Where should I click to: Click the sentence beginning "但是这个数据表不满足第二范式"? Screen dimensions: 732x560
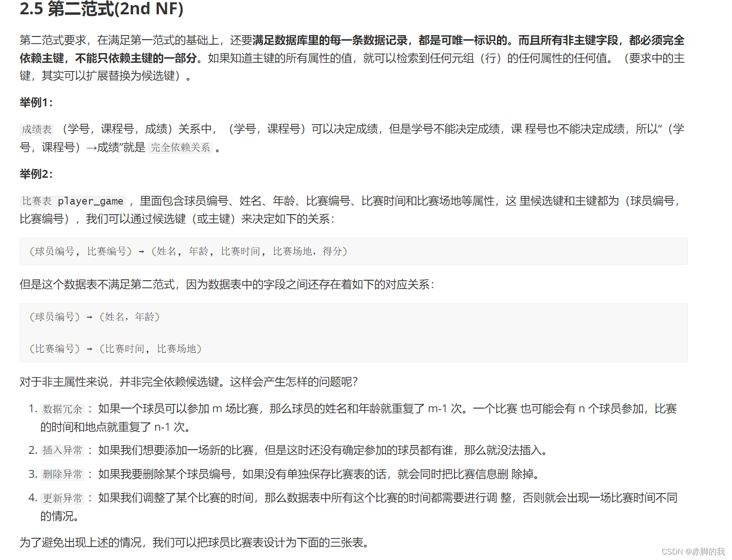click(227, 284)
